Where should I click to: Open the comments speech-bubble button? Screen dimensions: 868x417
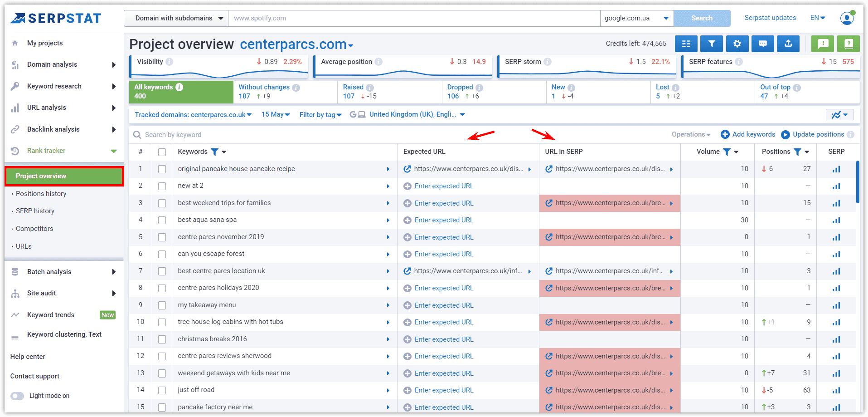(763, 44)
